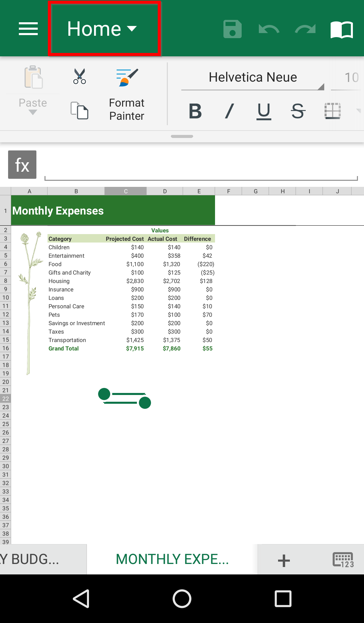Image resolution: width=364 pixels, height=623 pixels.
Task: Add a new sheet with plus button
Action: tap(284, 560)
